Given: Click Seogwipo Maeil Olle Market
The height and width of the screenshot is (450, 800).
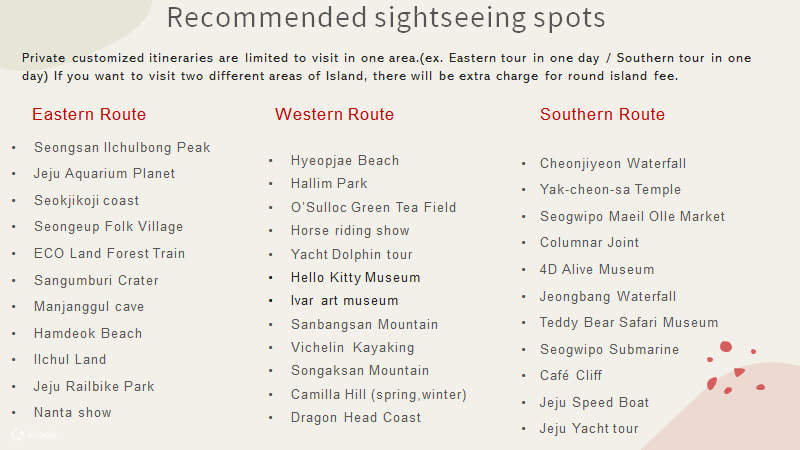Looking at the screenshot, I should point(632,216).
